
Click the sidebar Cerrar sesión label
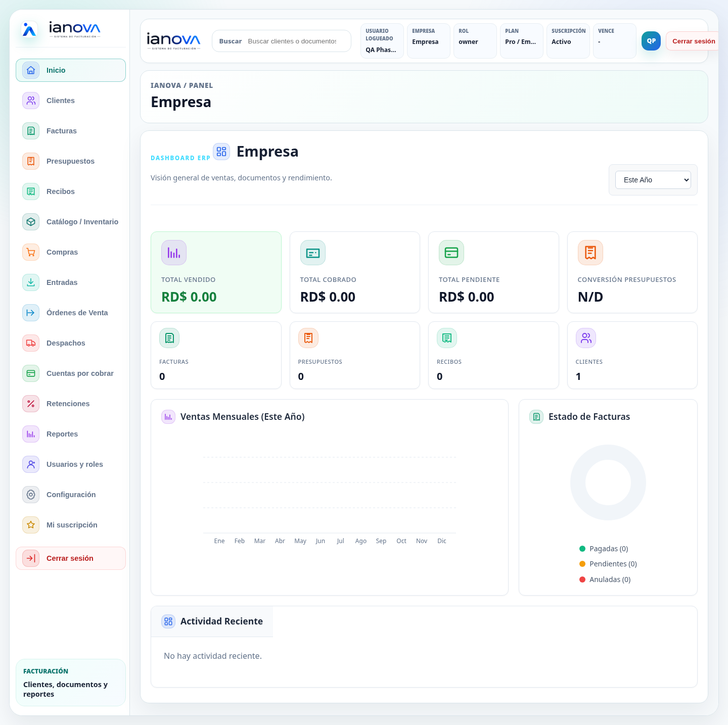[70, 558]
